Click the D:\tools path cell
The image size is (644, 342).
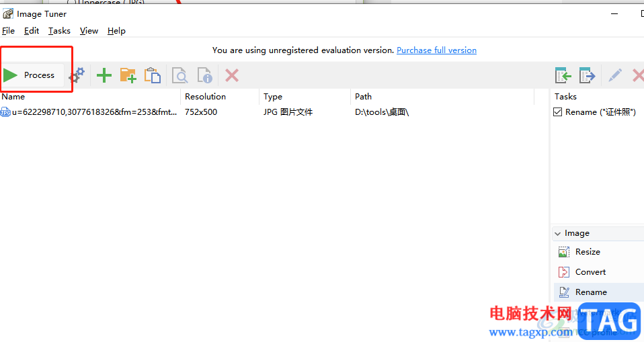[382, 112]
